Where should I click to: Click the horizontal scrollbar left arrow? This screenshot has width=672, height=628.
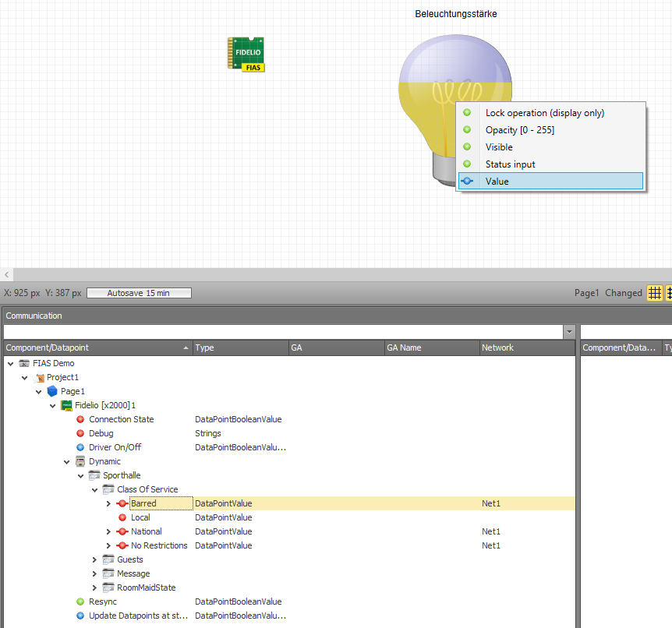(6, 274)
